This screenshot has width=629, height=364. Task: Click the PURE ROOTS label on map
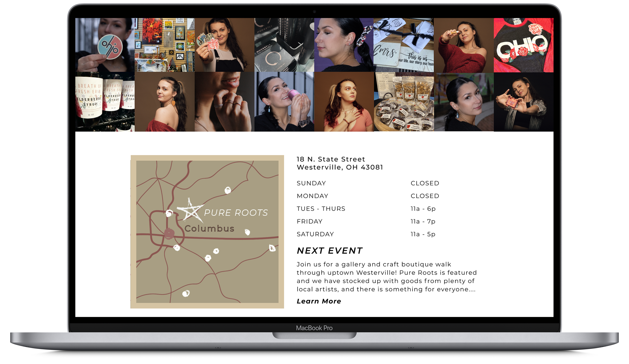point(236,213)
